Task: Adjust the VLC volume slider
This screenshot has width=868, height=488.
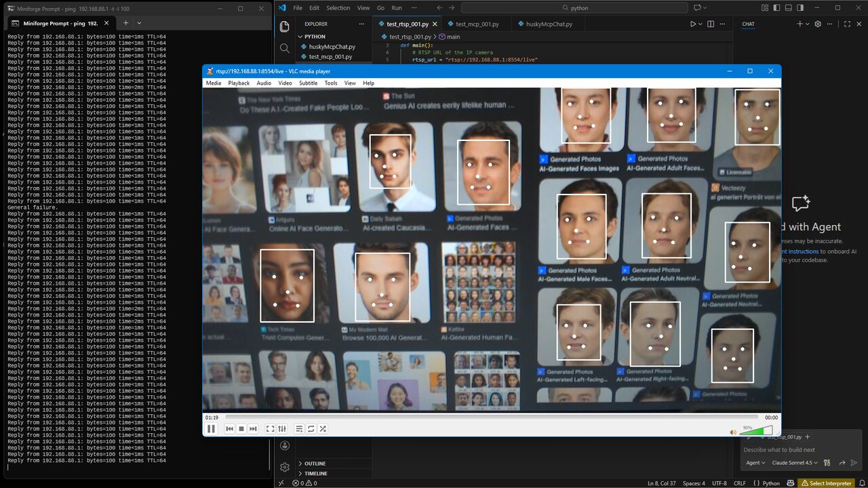Action: (x=757, y=430)
